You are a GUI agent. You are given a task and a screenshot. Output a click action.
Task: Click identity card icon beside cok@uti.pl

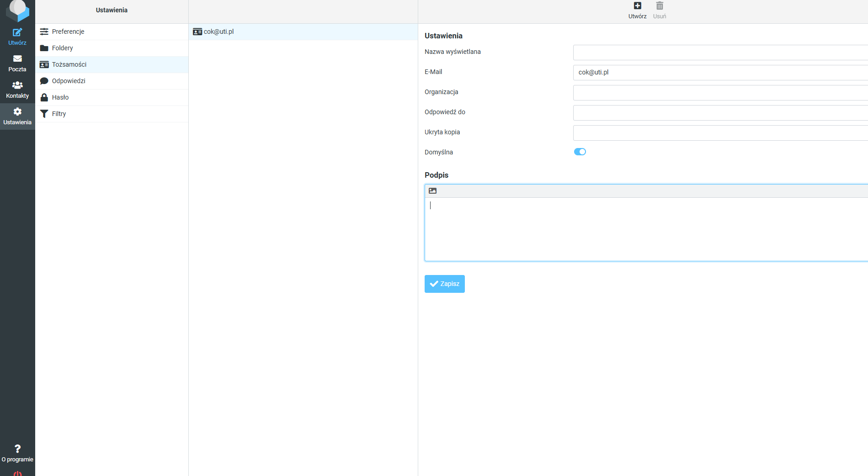[197, 32]
